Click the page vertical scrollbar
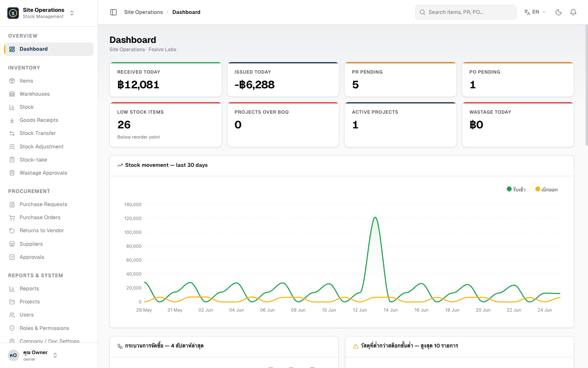The height and width of the screenshot is (368, 588). [586, 85]
